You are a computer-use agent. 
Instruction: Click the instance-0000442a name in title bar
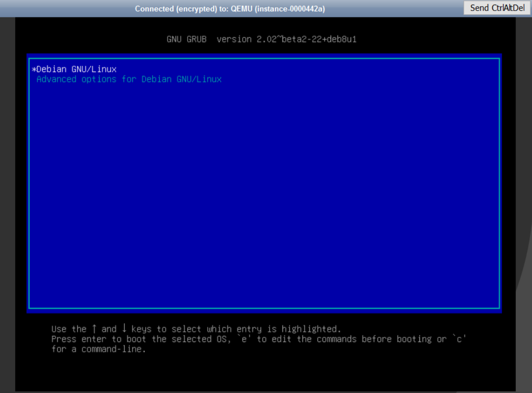(289, 9)
